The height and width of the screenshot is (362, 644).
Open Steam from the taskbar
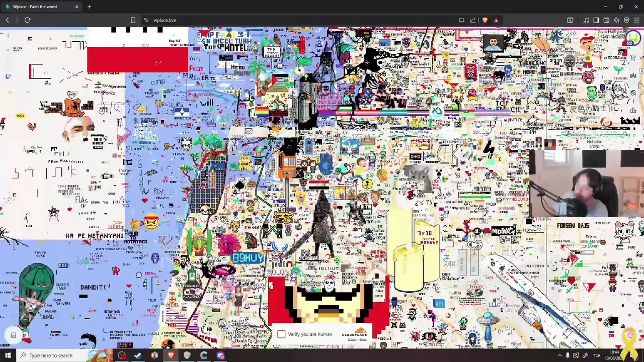click(138, 355)
